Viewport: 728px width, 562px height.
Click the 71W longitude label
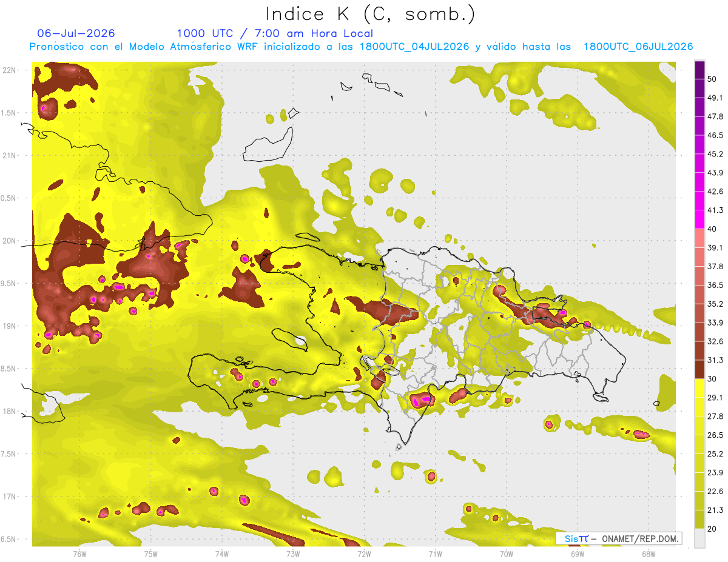click(435, 553)
